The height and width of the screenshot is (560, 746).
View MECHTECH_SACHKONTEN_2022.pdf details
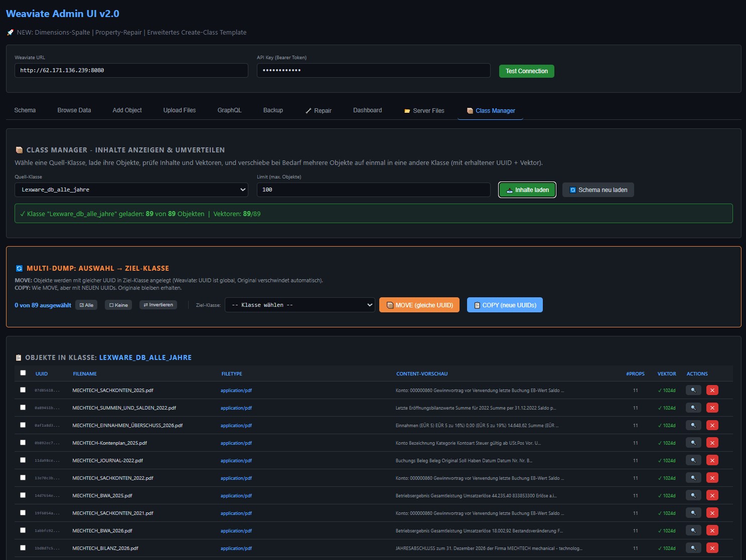[x=693, y=478]
